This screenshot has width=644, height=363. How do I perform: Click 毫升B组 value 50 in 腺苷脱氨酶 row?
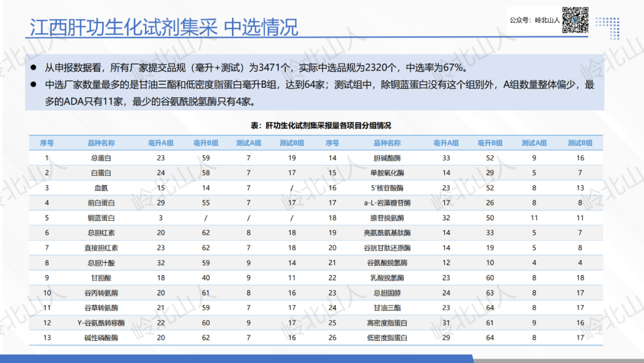[x=490, y=218]
